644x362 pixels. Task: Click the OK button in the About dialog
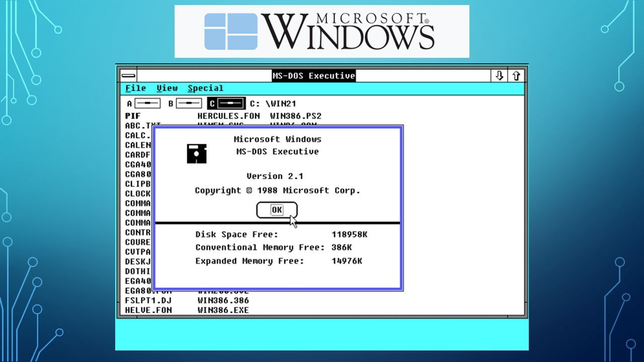[277, 210]
